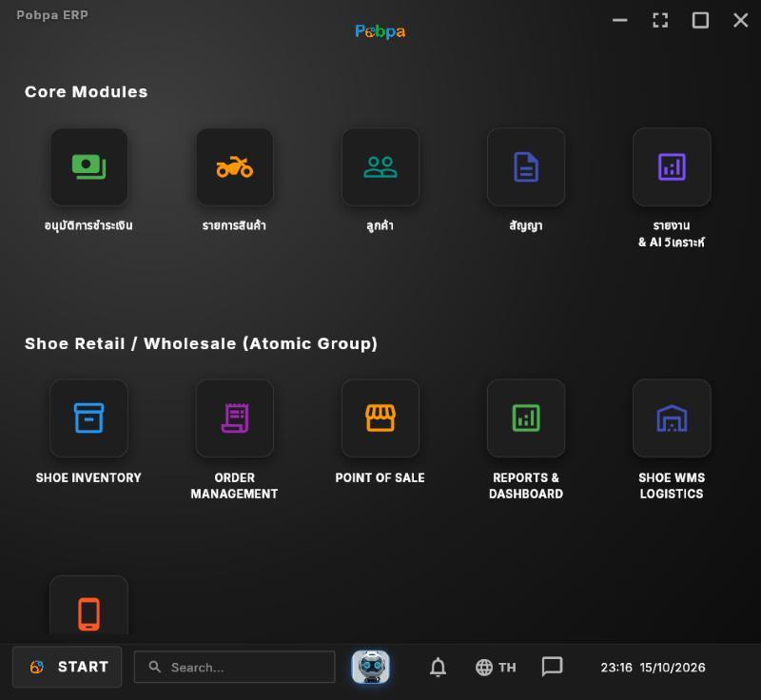The width and height of the screenshot is (761, 700).
Task: Click the taskbar clock showing 23:16 15/10/2026
Action: 653,668
